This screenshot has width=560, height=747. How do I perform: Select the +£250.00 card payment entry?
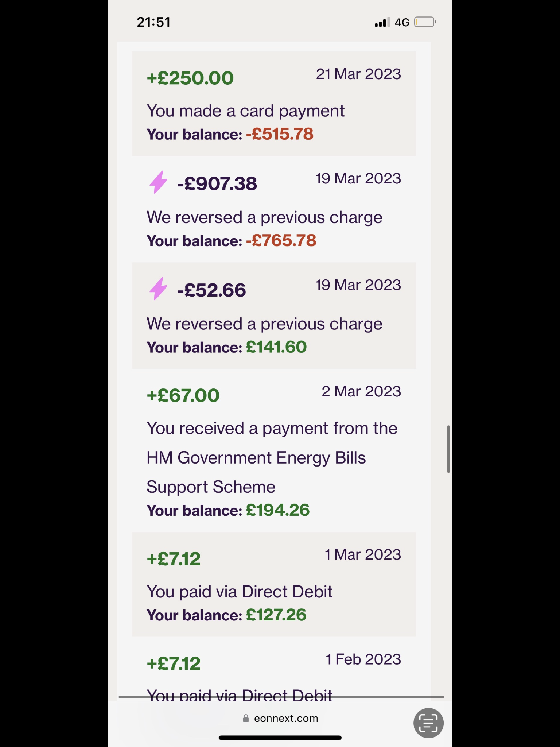click(274, 104)
